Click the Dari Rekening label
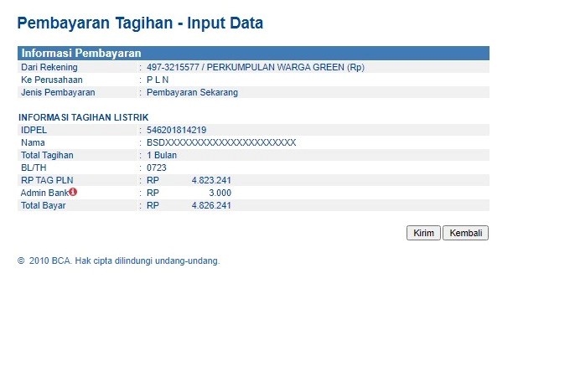 point(49,67)
